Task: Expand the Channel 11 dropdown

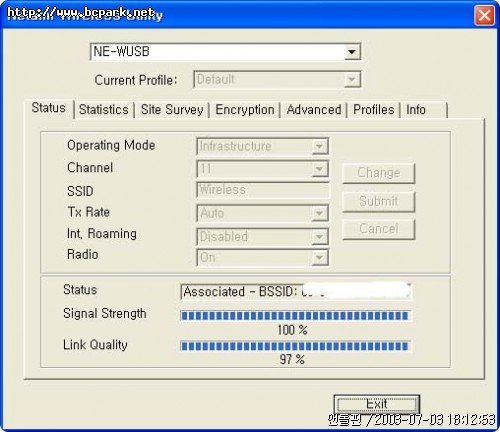Action: pyautogui.click(x=263, y=169)
